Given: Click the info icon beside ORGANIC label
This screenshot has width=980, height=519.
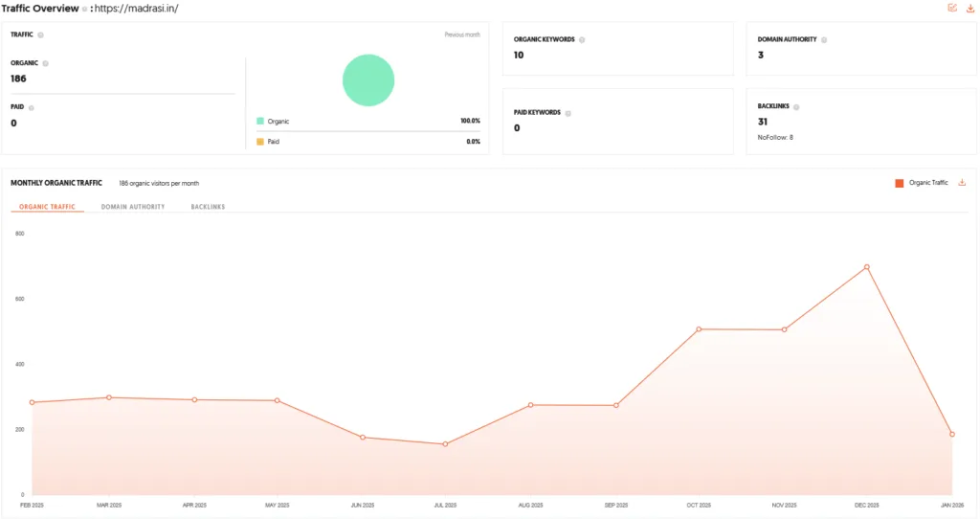Looking at the screenshot, I should pos(45,63).
